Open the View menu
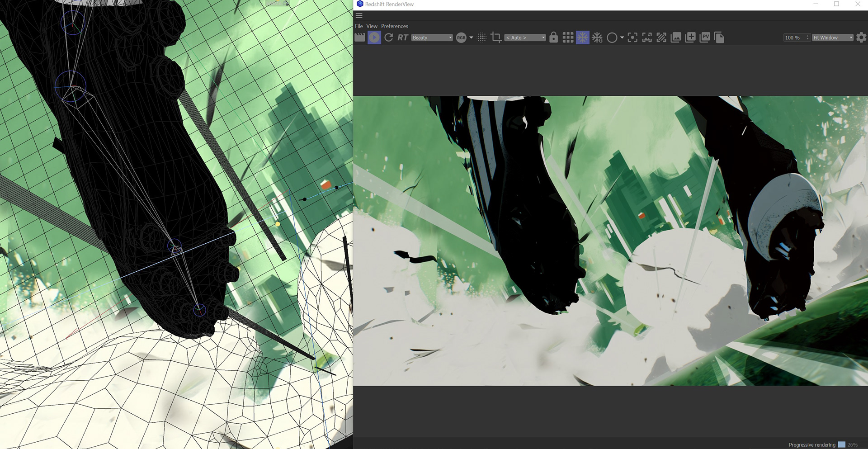This screenshot has width=868, height=449. tap(372, 26)
